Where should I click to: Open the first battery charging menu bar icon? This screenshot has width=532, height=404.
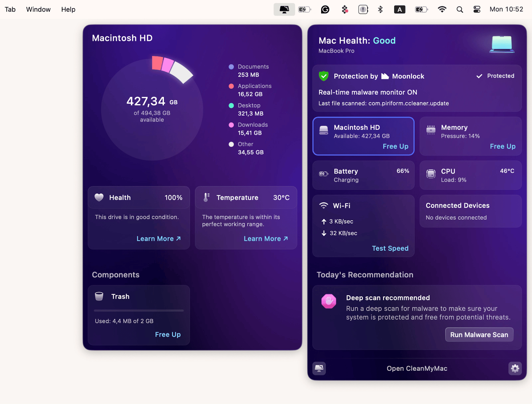304,10
